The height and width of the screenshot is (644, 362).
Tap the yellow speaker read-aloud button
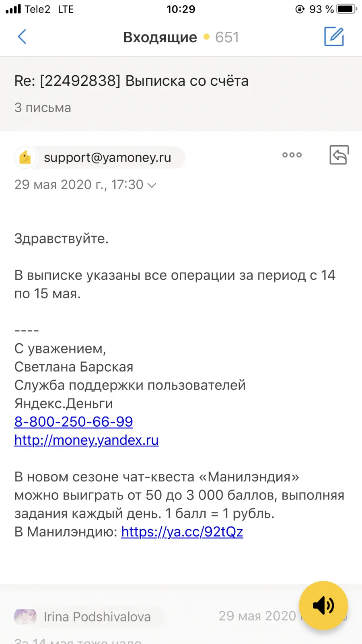tap(323, 605)
